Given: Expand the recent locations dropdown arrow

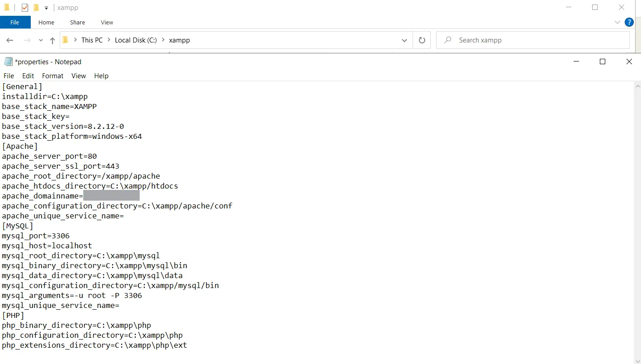Looking at the screenshot, I should point(41,40).
